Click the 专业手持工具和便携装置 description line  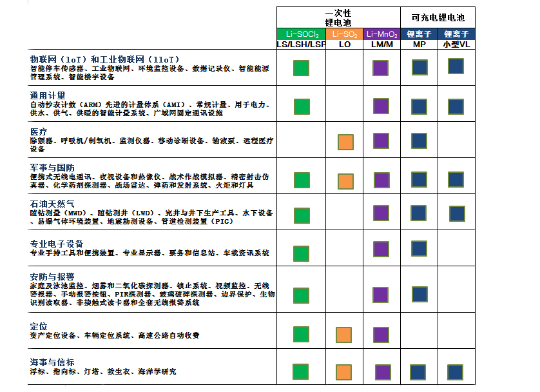[x=149, y=253]
